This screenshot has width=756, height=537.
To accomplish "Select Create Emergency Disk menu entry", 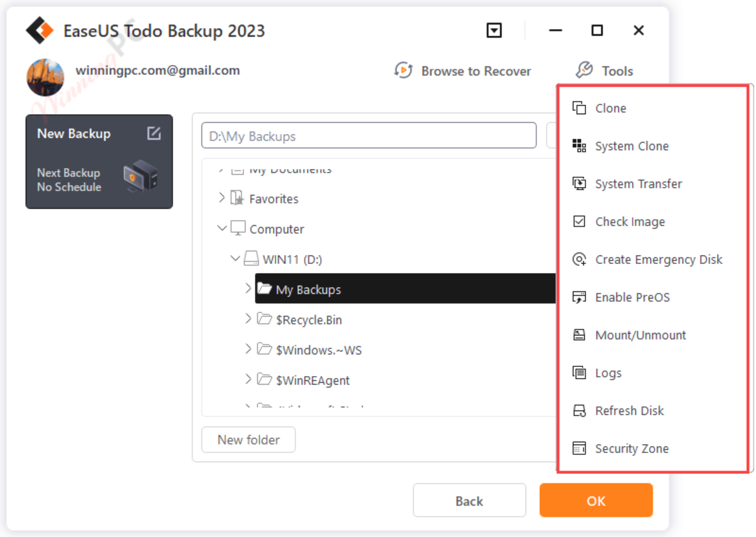I will 652,259.
